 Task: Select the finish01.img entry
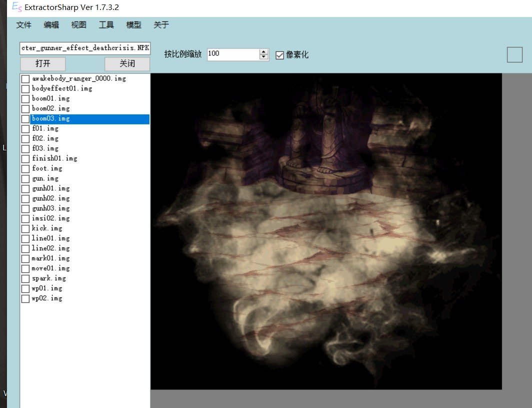(x=54, y=159)
